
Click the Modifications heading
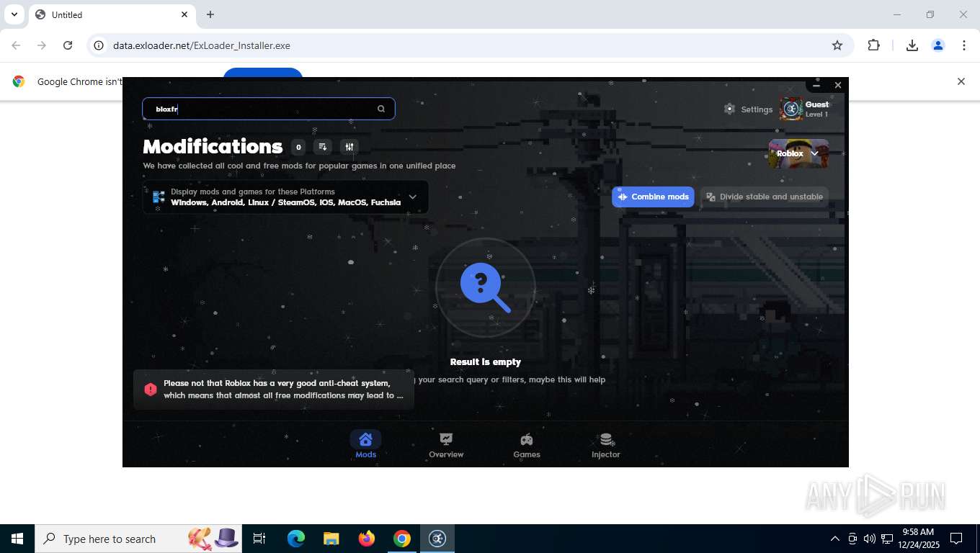[x=213, y=146]
